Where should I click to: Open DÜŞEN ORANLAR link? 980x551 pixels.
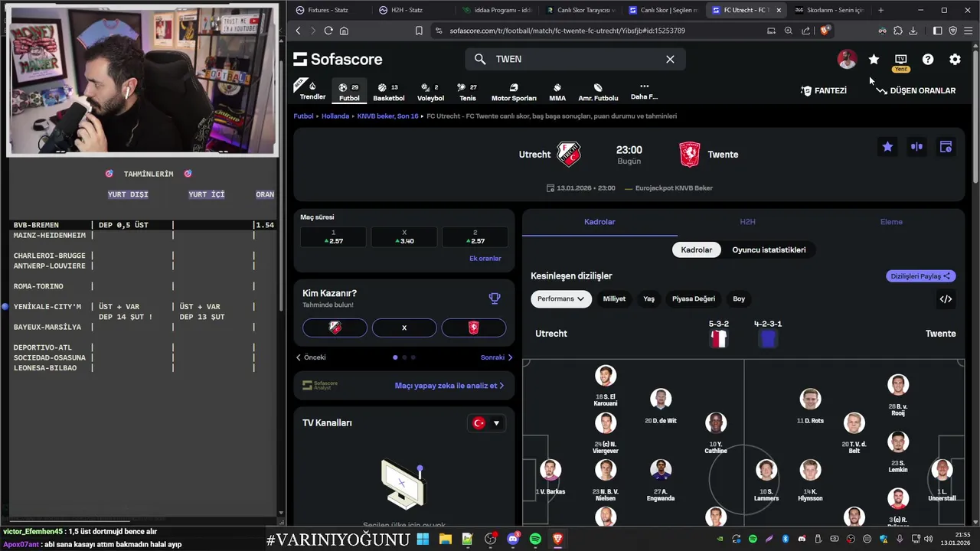[916, 90]
